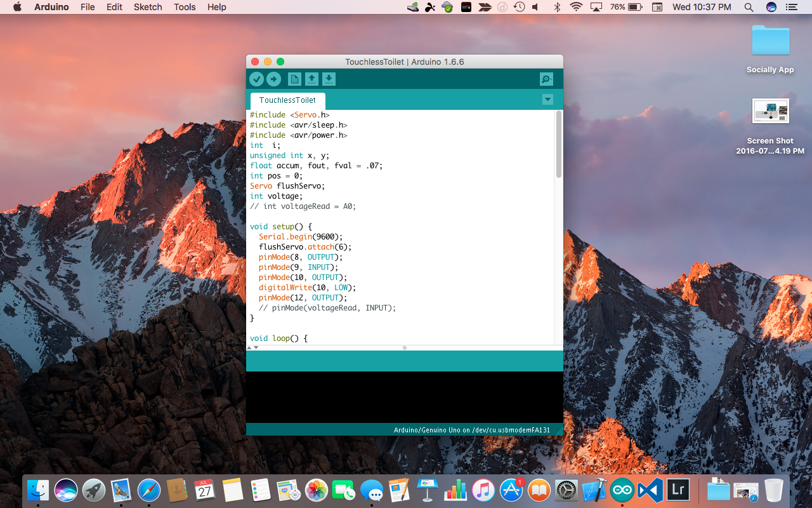This screenshot has height=508, width=812.
Task: Open Launchpad from the Dock
Action: point(94,490)
